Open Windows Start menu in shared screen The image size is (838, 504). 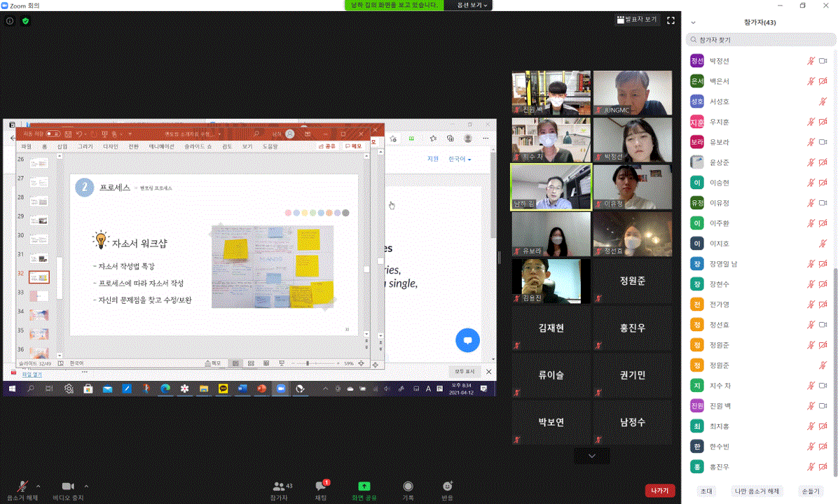pyautogui.click(x=12, y=388)
